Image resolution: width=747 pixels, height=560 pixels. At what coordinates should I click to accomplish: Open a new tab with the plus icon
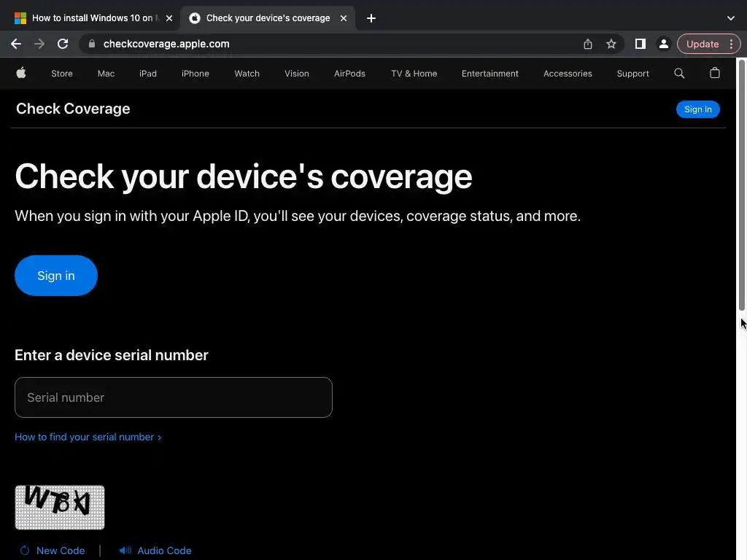(371, 18)
